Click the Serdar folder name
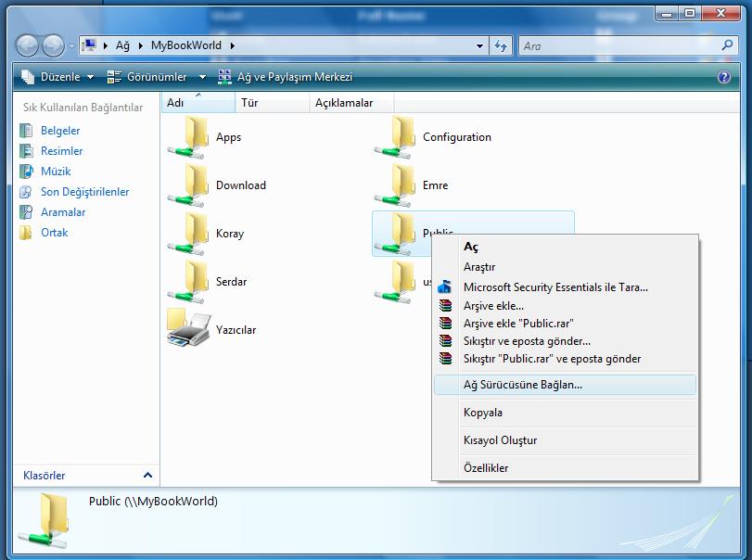Screen dimensions: 752x560 click(x=231, y=282)
